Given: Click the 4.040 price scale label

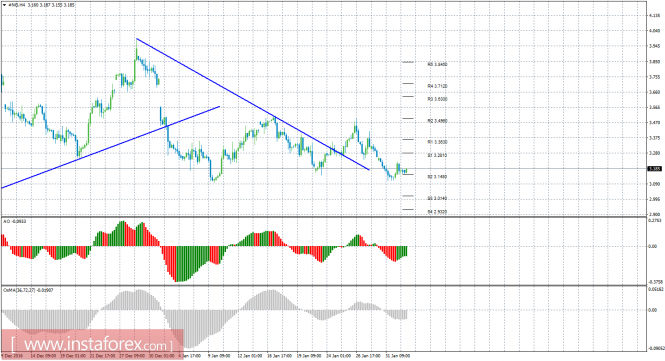Looking at the screenshot, I should (x=655, y=31).
